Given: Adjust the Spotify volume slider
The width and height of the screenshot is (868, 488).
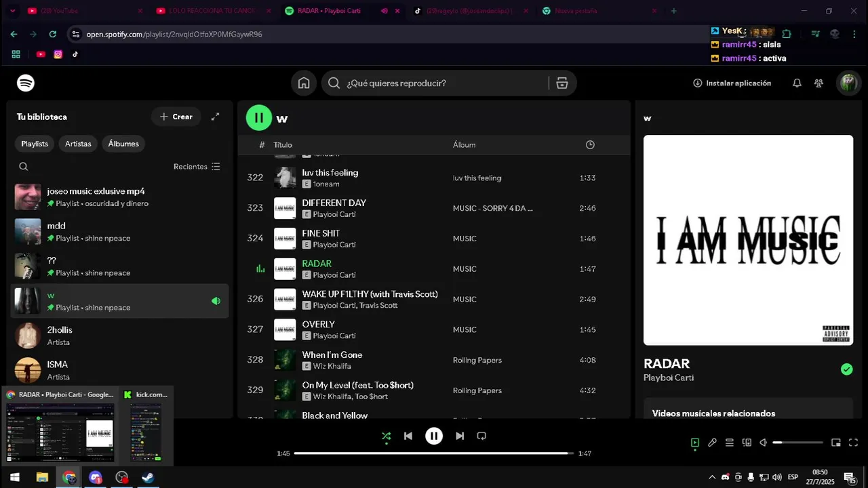Looking at the screenshot, I should pyautogui.click(x=797, y=443).
